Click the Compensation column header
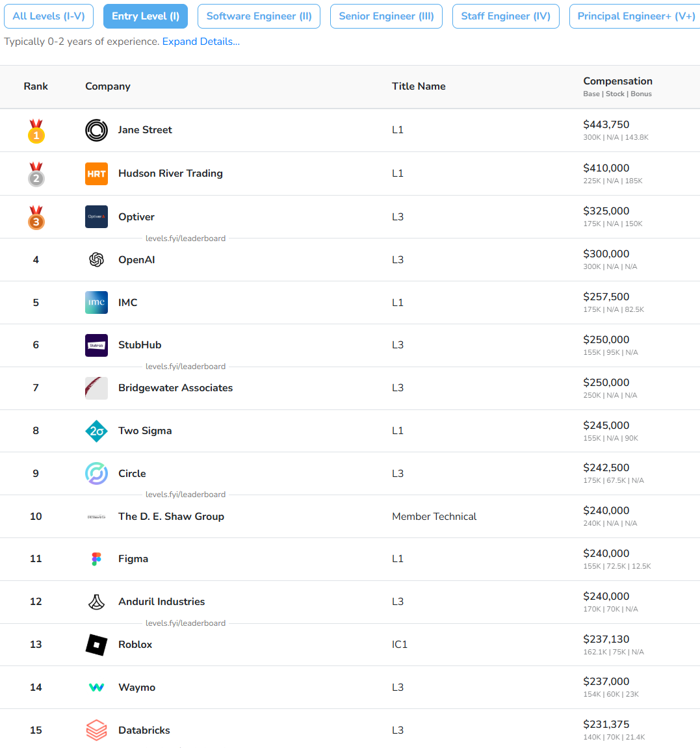This screenshot has height=748, width=700. pyautogui.click(x=618, y=81)
